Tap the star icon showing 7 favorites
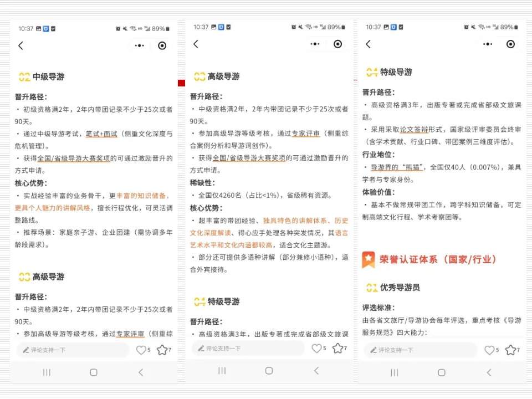This screenshot has width=532, height=399. tap(162, 349)
